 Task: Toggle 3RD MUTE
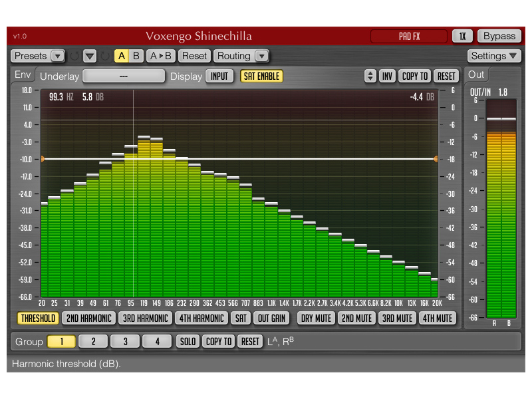coord(397,319)
